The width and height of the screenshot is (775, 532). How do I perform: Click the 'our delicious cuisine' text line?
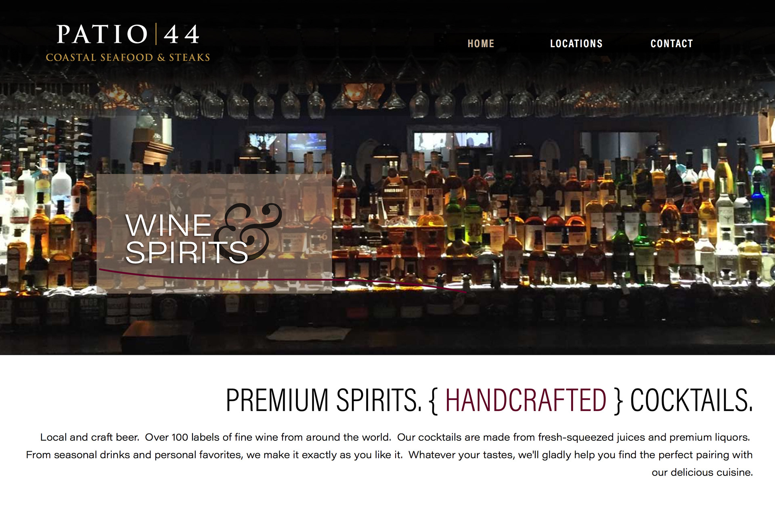pyautogui.click(x=702, y=472)
